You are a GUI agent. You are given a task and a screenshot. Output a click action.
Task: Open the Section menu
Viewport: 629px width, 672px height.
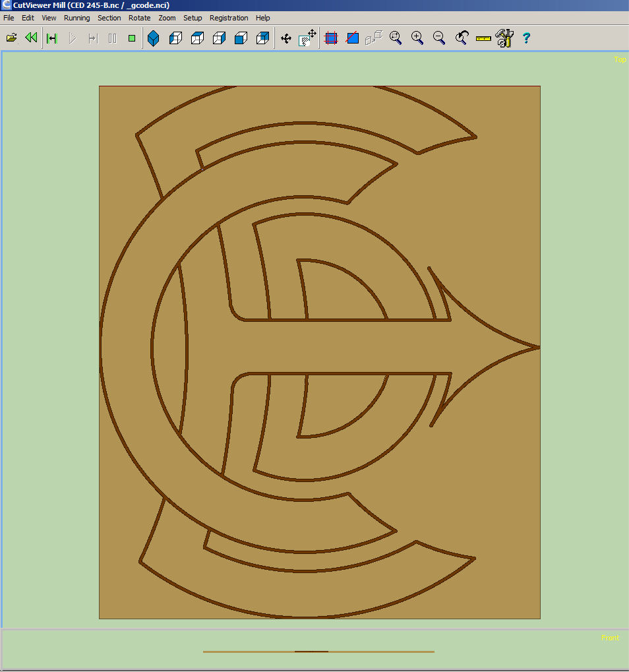coord(109,18)
